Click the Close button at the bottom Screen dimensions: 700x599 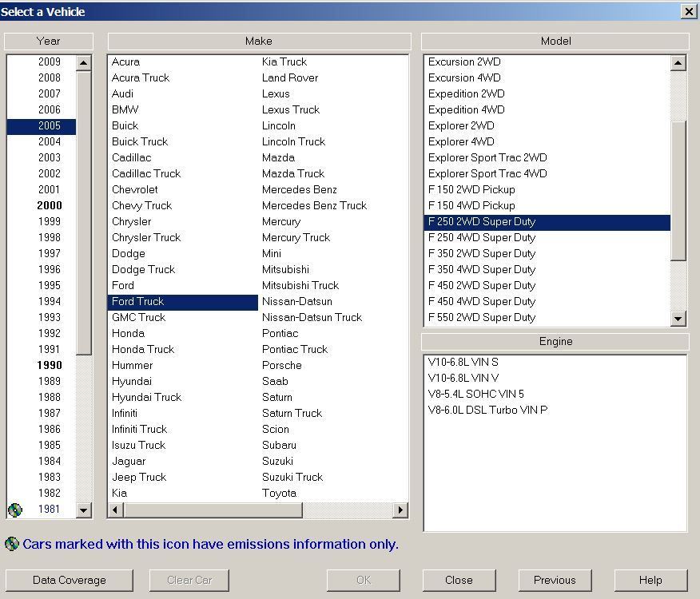459,580
